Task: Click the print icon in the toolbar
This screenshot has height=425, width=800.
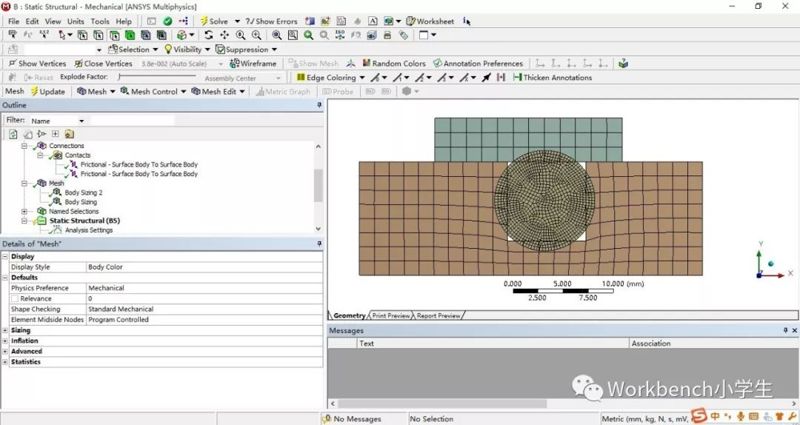Action: (387, 35)
